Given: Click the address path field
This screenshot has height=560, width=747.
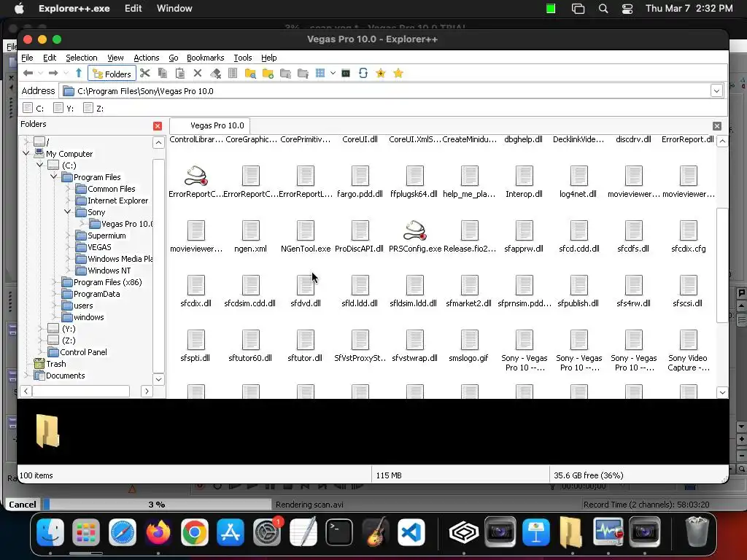Looking at the screenshot, I should coord(385,91).
